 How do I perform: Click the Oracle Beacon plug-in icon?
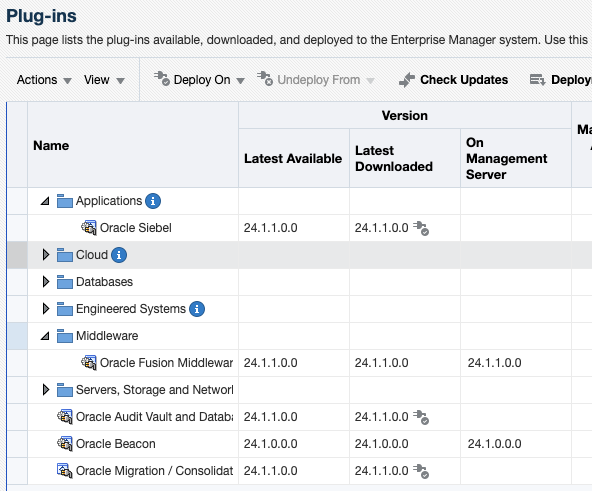(65, 443)
